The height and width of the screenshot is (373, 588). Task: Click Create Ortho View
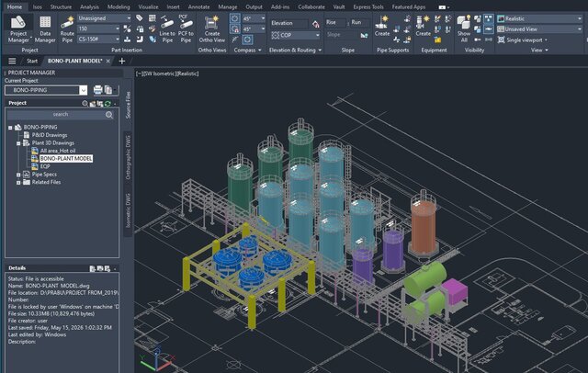[x=212, y=29]
